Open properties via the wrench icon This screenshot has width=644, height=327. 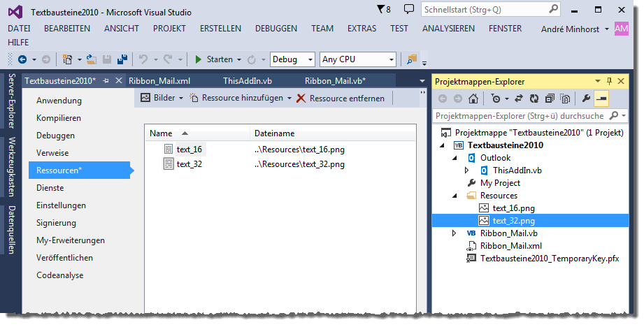pos(586,99)
